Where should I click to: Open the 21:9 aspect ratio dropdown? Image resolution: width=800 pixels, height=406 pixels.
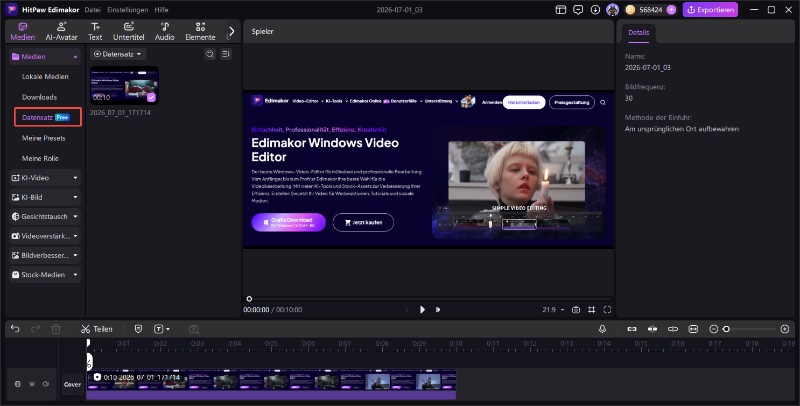553,310
